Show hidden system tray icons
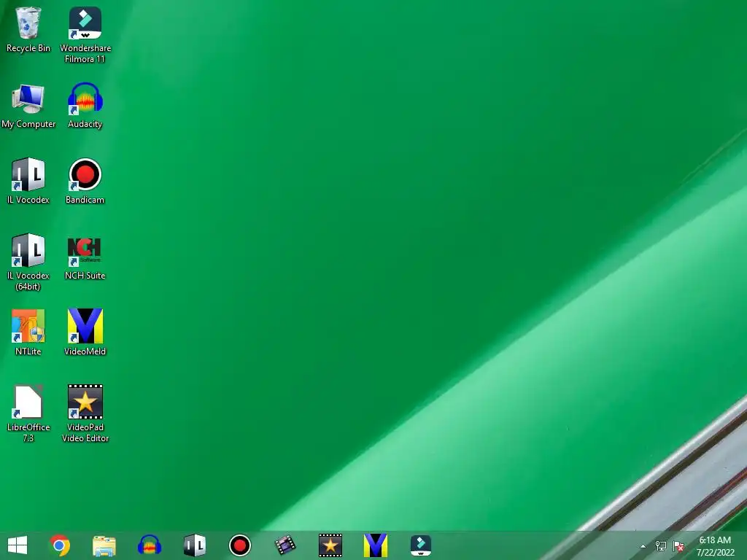The width and height of the screenshot is (747, 560). coord(643,546)
